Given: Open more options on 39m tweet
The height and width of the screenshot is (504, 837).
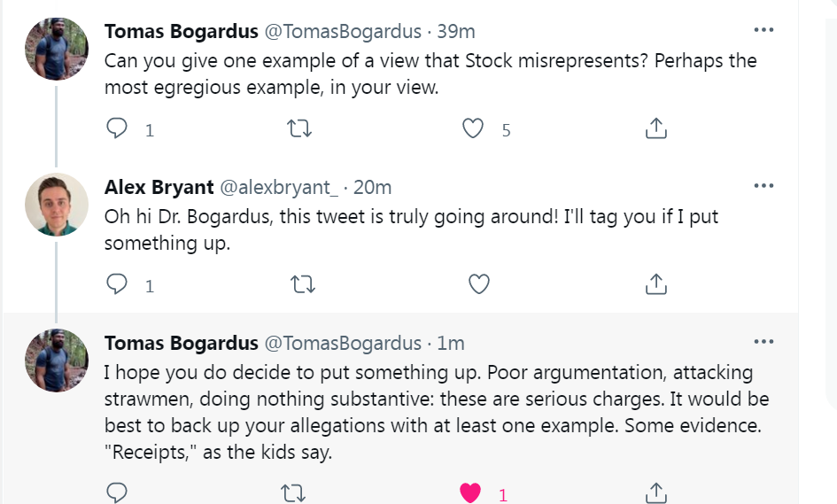Looking at the screenshot, I should (763, 30).
